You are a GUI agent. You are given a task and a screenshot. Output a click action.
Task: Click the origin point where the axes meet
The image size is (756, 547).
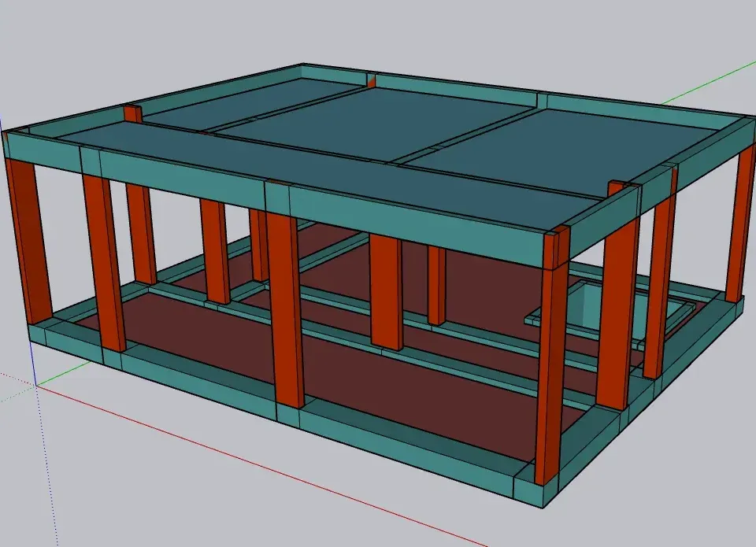35,385
